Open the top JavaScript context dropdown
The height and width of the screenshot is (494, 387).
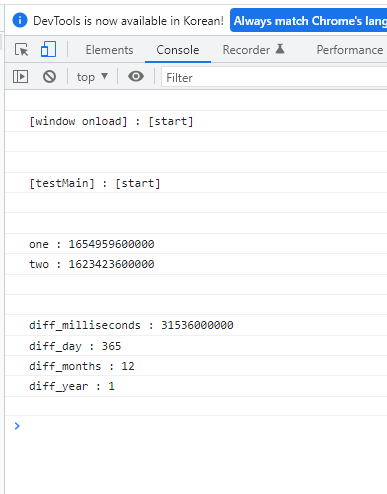(92, 77)
